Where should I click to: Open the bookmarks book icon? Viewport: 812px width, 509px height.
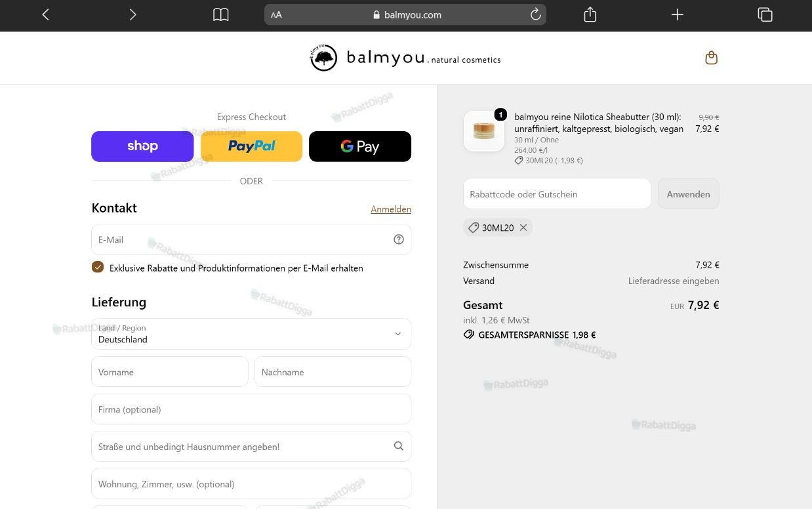pyautogui.click(x=221, y=14)
